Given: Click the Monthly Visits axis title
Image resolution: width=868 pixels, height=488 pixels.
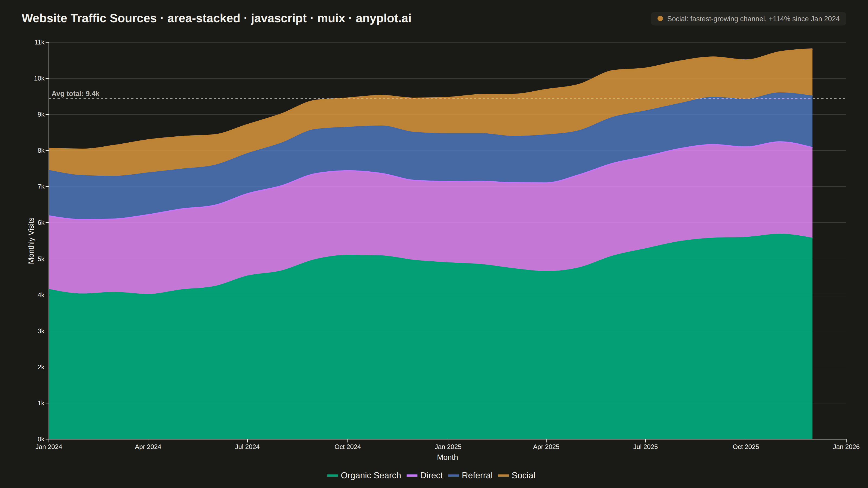Looking at the screenshot, I should click(31, 240).
